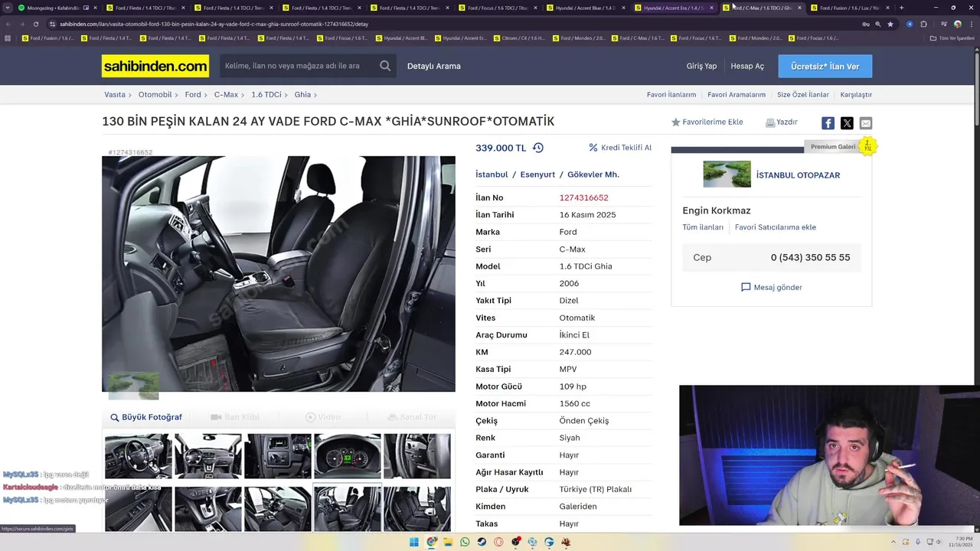
Task: Open a new browser tab
Action: click(x=901, y=8)
